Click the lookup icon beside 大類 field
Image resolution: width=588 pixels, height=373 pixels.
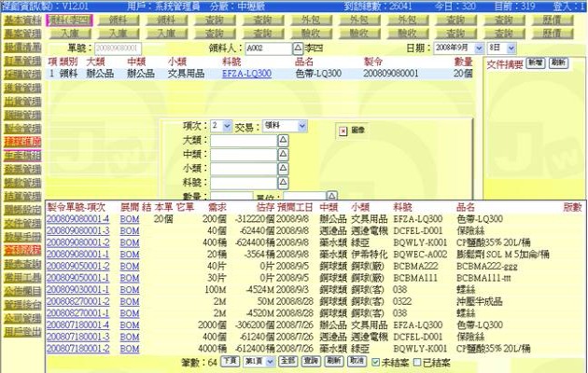coord(284,140)
